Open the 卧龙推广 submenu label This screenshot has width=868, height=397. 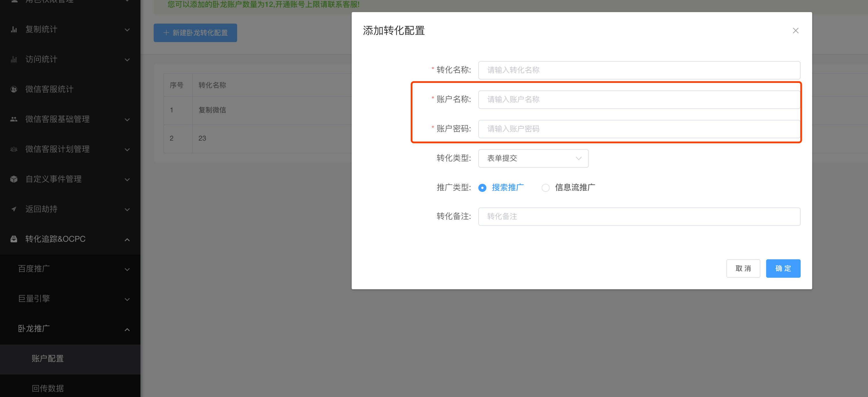(x=34, y=329)
